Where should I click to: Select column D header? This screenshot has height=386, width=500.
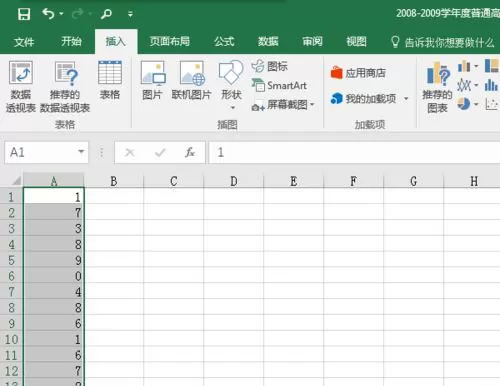point(234,181)
